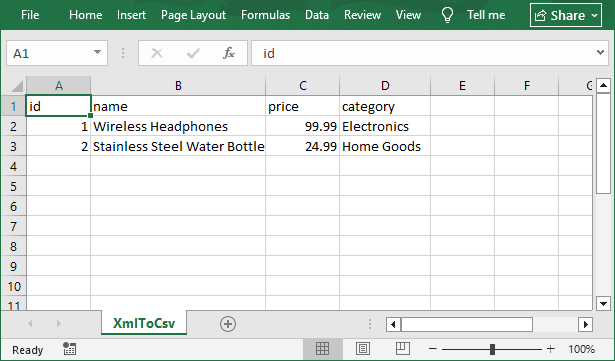615x361 pixels.
Task: Select column D header
Action: pyautogui.click(x=385, y=86)
